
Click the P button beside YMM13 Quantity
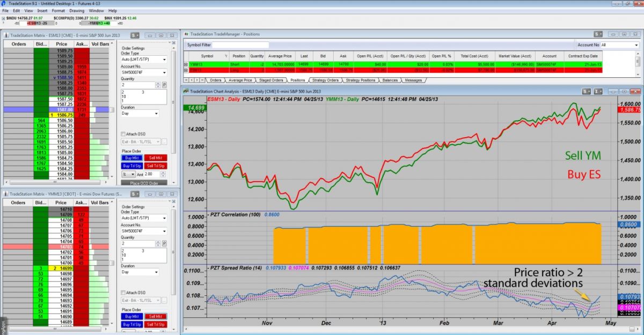pyautogui.click(x=164, y=244)
